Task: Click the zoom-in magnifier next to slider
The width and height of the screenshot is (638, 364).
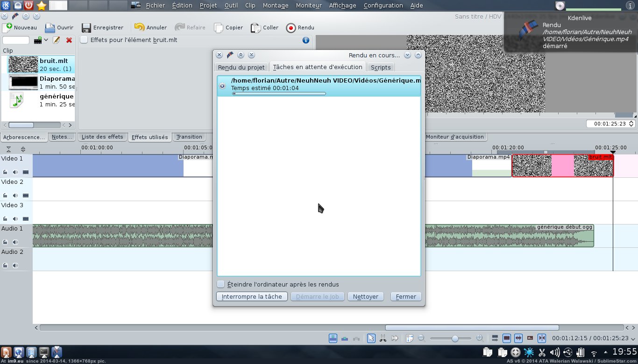Action: click(x=480, y=338)
